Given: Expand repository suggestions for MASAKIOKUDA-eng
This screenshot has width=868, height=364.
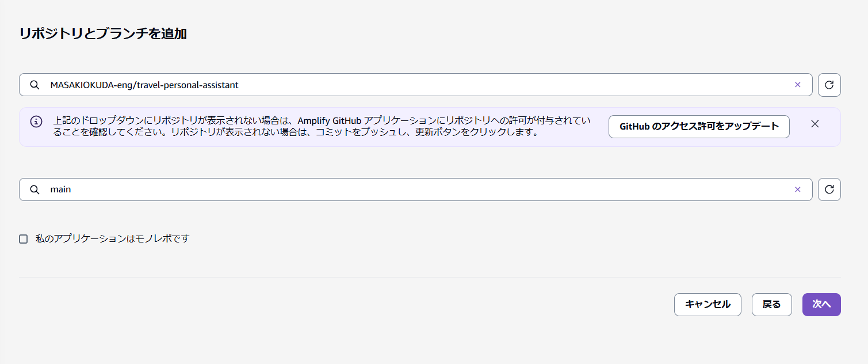Looking at the screenshot, I should click(403, 85).
